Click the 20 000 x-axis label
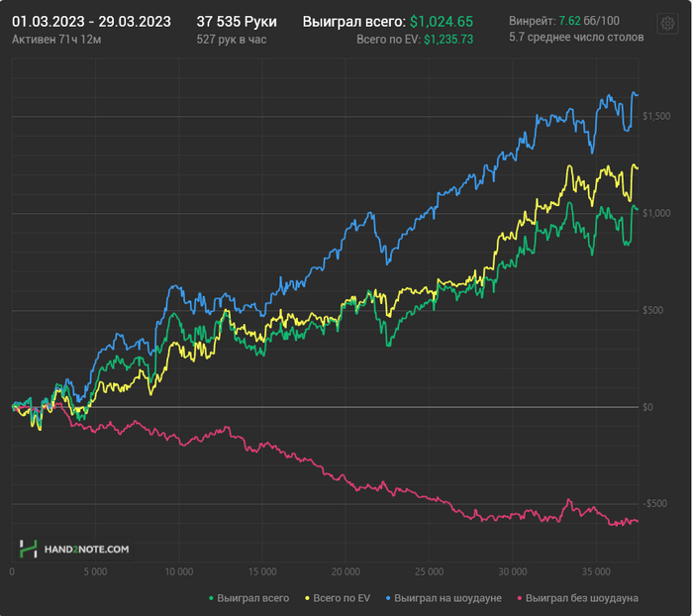This screenshot has height=616, width=693. click(346, 571)
